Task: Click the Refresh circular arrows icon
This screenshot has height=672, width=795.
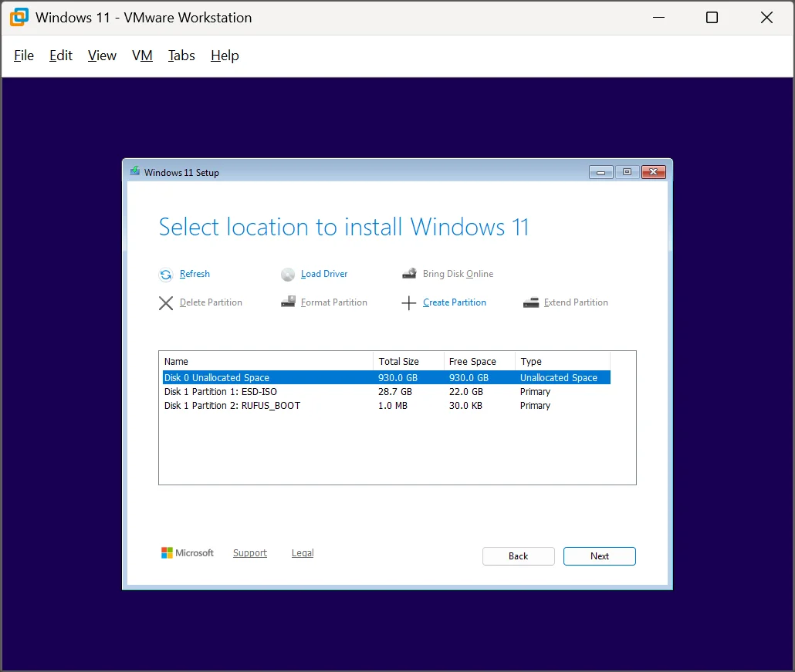Action: 166,275
